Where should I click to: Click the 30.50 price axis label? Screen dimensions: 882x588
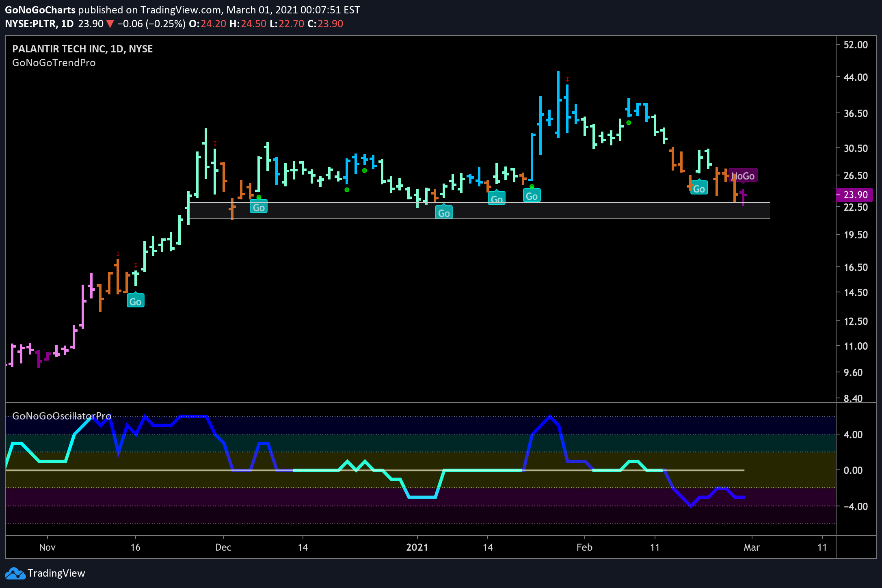[x=856, y=148]
